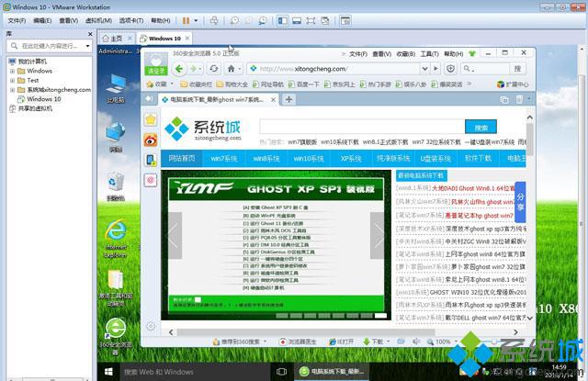Open VMware 查看(V) menu
The height and width of the screenshot is (381, 588).
[x=69, y=20]
